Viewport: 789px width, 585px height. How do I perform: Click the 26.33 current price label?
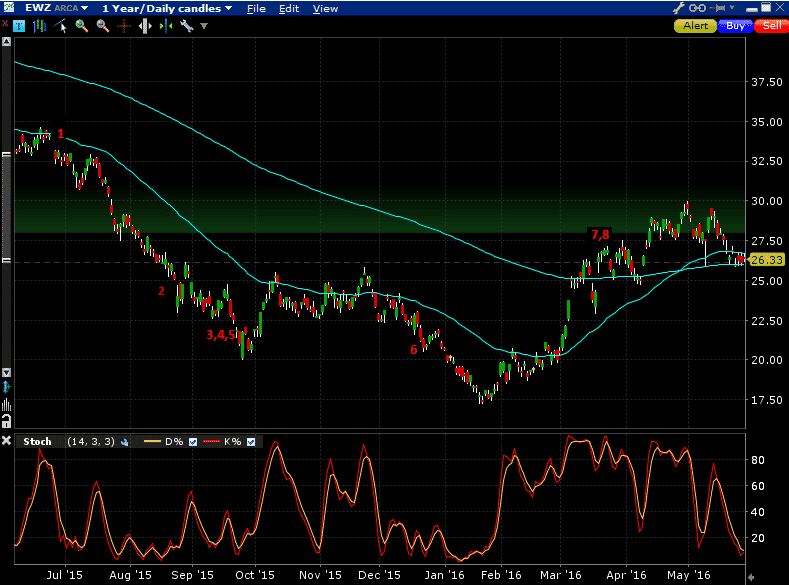pos(766,260)
